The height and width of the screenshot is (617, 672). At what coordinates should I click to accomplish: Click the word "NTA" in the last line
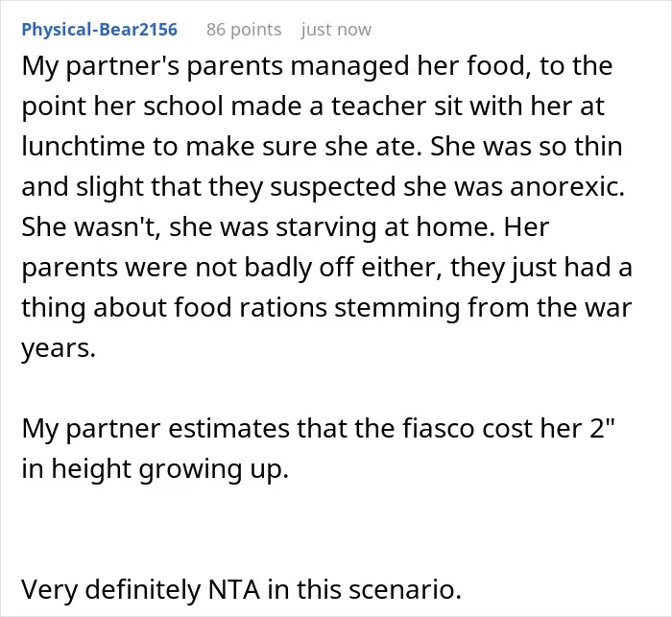click(x=234, y=590)
